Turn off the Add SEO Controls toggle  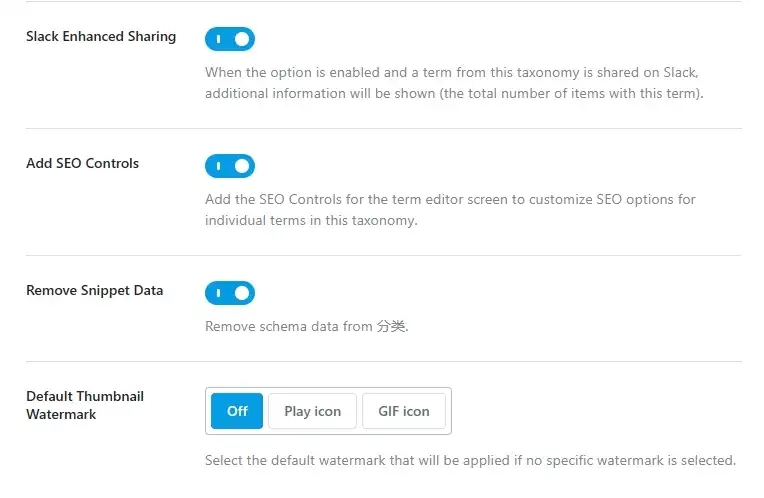point(229,166)
